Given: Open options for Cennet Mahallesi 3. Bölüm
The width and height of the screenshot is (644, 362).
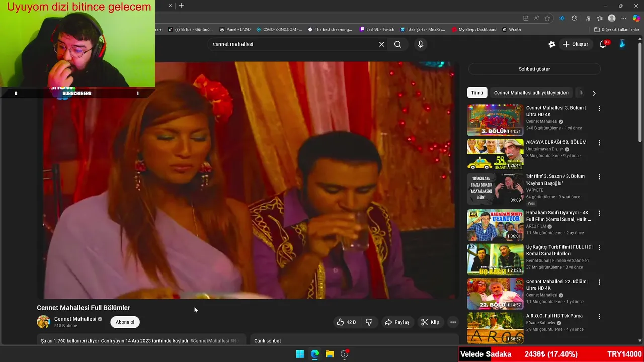Looking at the screenshot, I should (599, 108).
